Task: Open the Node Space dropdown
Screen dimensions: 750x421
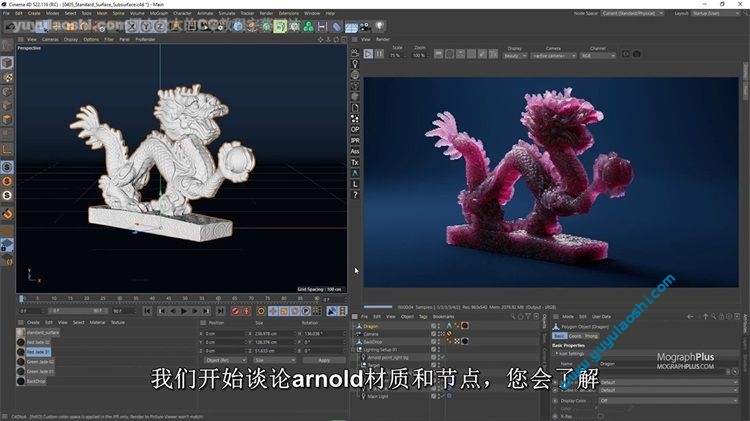Action: [x=632, y=13]
